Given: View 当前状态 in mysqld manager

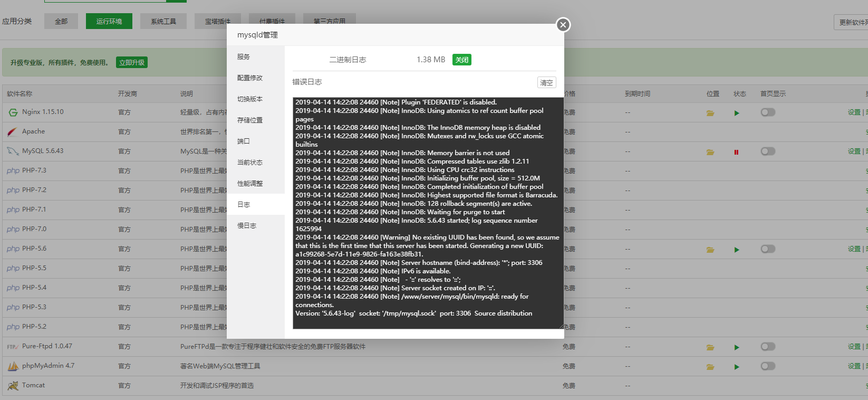Looking at the screenshot, I should pyautogui.click(x=256, y=163).
